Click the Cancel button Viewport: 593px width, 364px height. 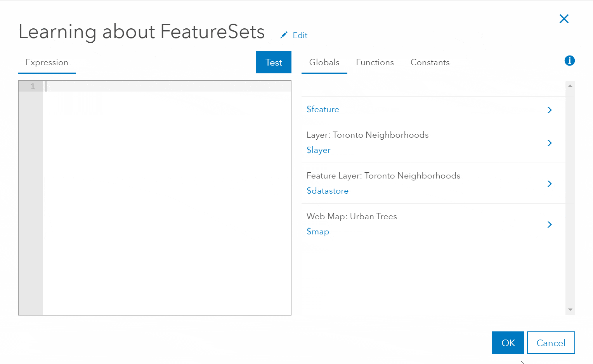point(551,343)
